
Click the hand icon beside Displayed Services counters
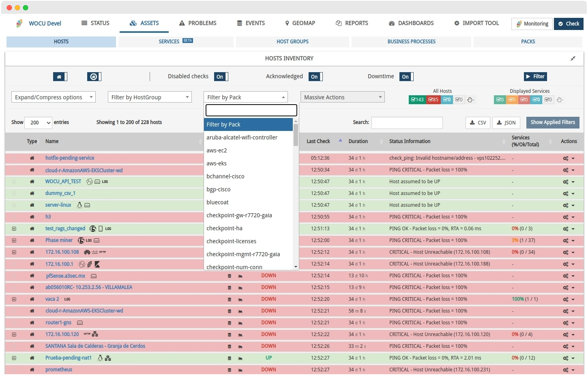coord(560,100)
